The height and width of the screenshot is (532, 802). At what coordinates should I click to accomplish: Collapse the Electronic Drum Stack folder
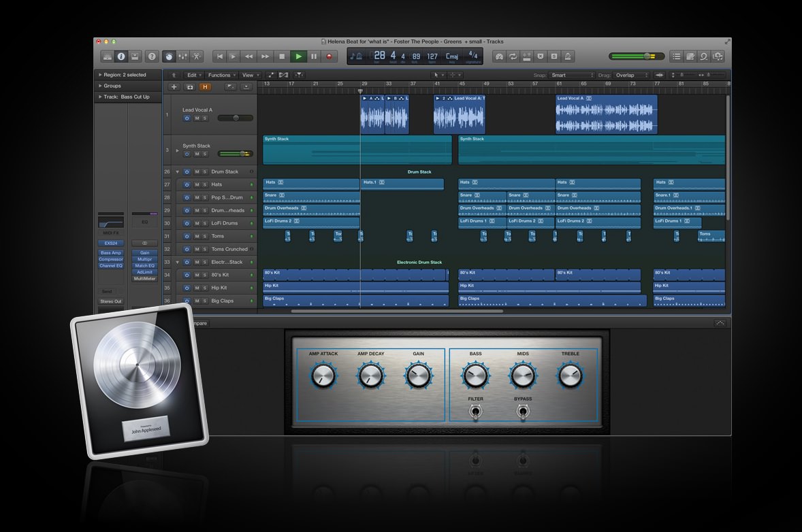pos(178,262)
